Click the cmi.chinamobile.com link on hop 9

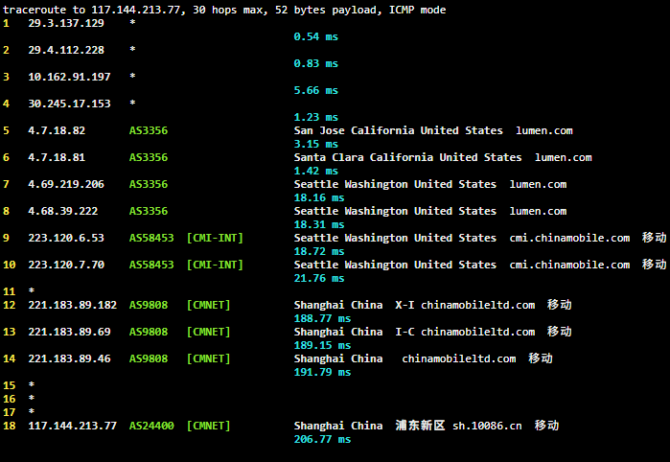[569, 238]
